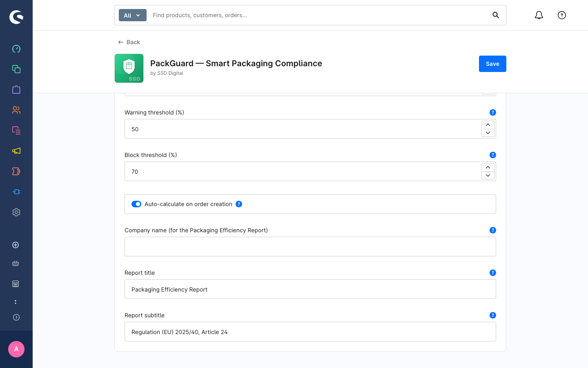The image size is (588, 368).
Task: Increase the Warning threshold value
Action: tap(488, 125)
